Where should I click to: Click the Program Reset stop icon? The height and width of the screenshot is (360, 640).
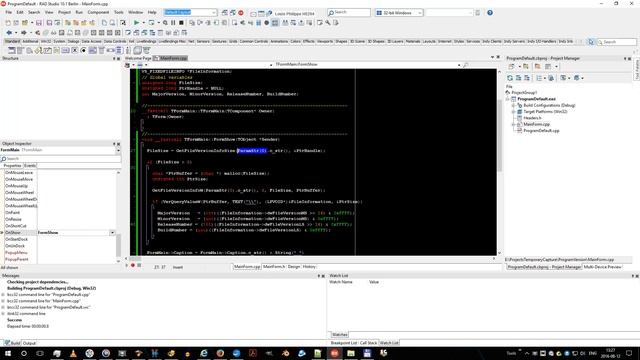181,23
